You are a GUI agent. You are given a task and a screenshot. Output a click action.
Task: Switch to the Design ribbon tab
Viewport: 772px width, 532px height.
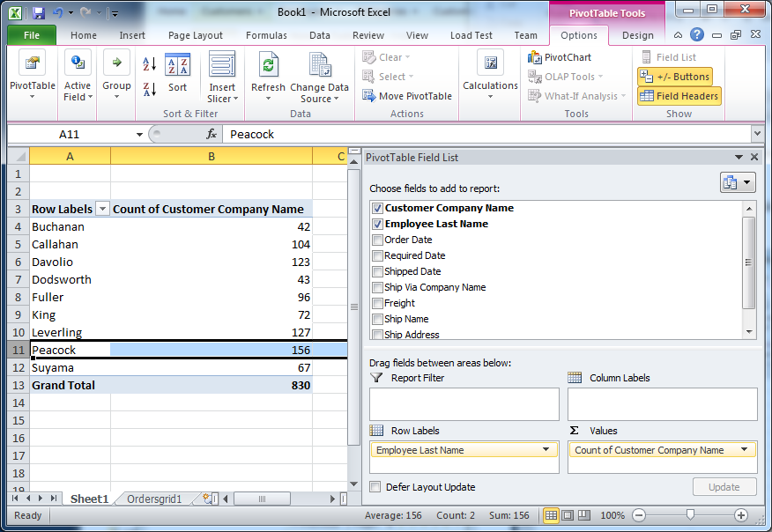(637, 35)
